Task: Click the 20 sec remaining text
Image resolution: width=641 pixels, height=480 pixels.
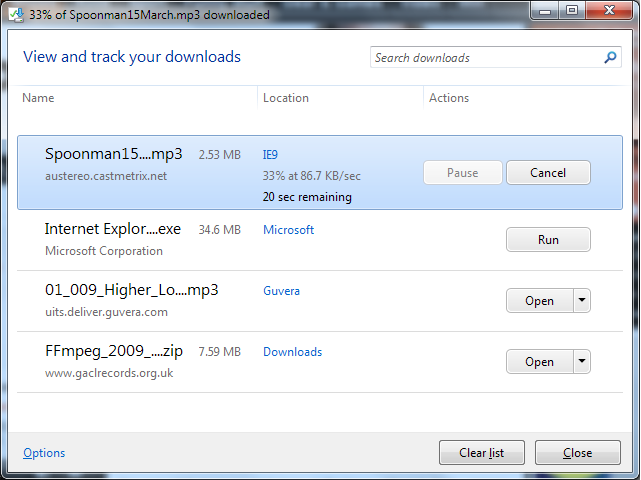Action: click(307, 197)
